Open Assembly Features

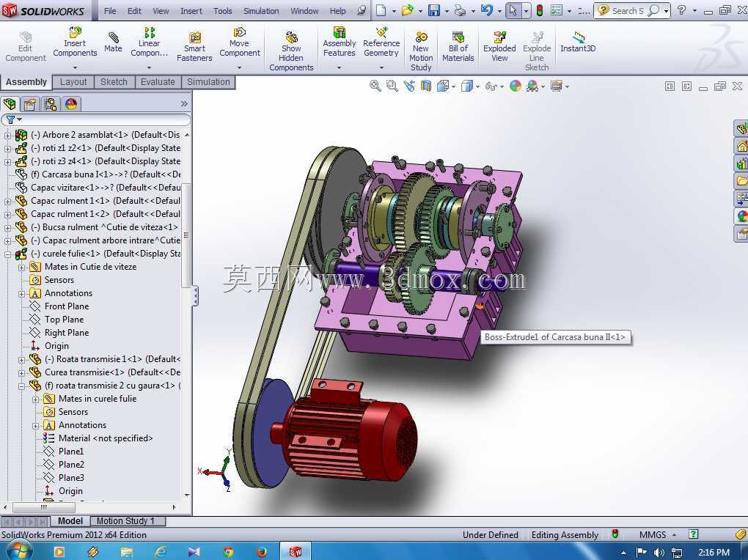pos(340,42)
